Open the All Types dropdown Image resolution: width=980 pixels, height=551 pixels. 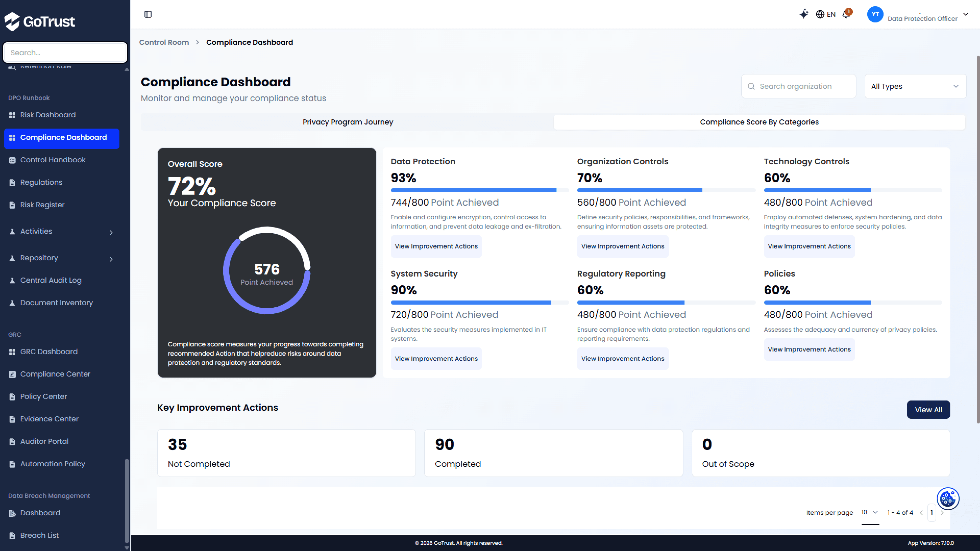click(x=915, y=86)
